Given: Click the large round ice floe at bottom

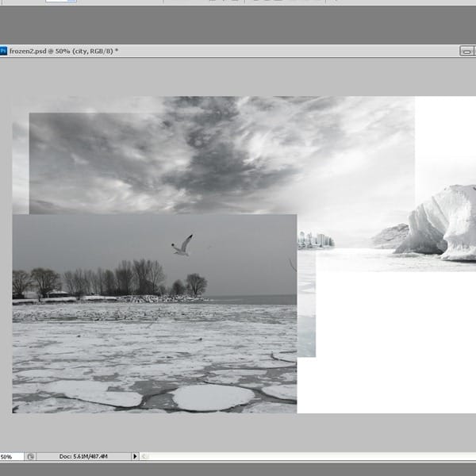Looking at the screenshot, I should click(x=211, y=397).
